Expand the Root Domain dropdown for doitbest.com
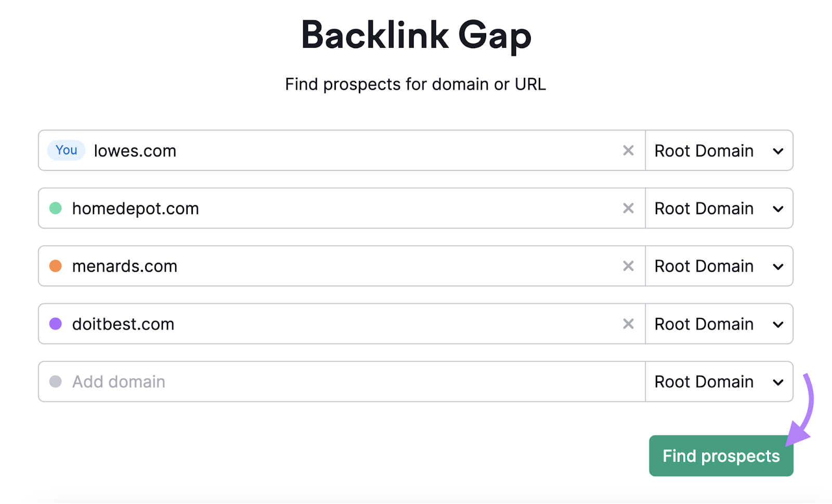The height and width of the screenshot is (504, 832). point(719,324)
